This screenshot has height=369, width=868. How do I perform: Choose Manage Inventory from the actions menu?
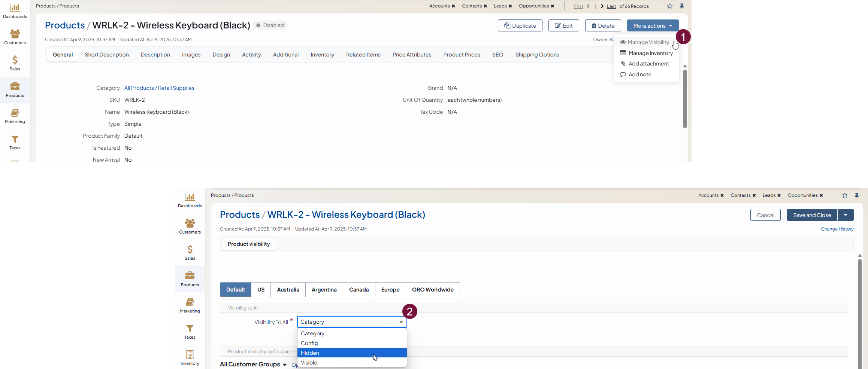click(650, 53)
